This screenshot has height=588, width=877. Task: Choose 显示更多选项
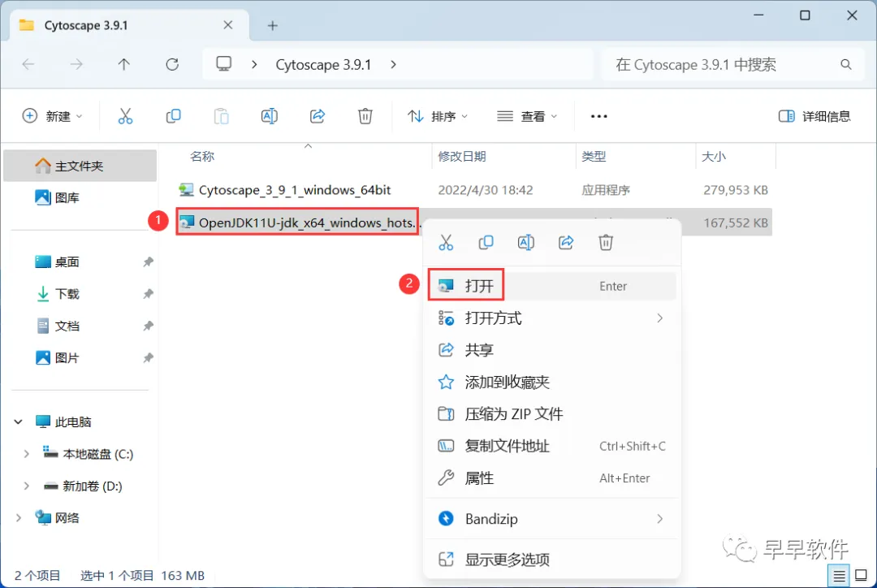pos(552,559)
